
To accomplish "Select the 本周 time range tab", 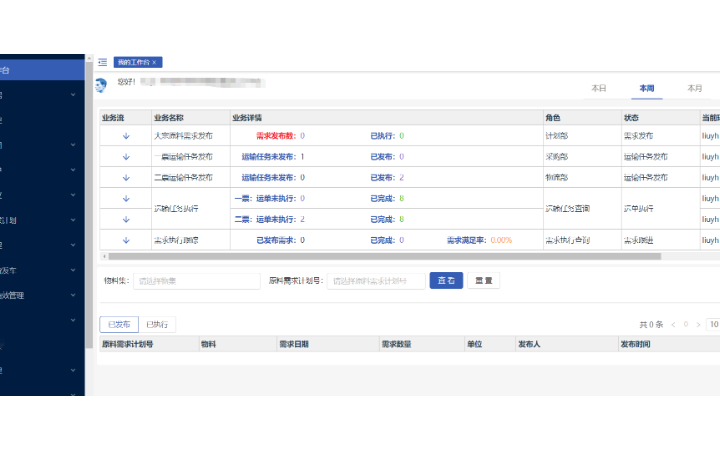I will (647, 88).
